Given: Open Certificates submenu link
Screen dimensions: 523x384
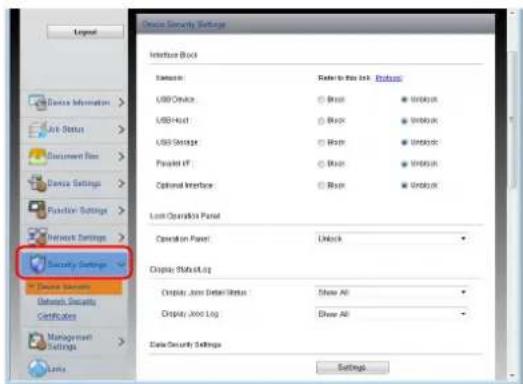Looking at the screenshot, I should [57, 316].
